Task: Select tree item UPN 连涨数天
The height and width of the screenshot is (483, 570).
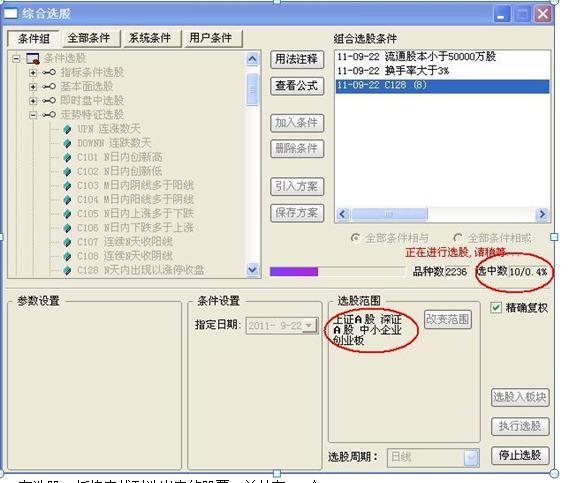Action: [109, 129]
